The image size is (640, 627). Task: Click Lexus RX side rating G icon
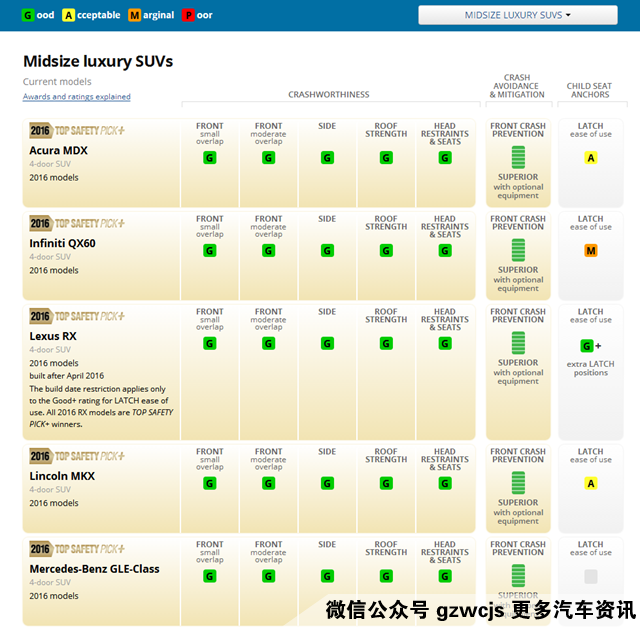point(327,344)
